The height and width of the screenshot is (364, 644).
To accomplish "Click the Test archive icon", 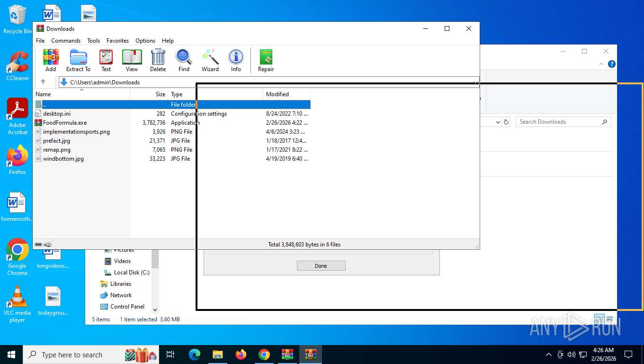I will tap(106, 60).
